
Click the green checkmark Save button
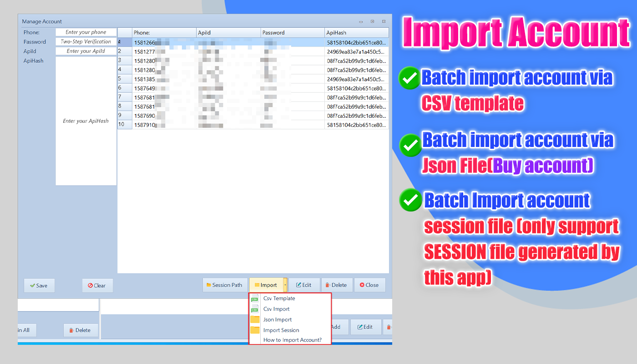(39, 286)
